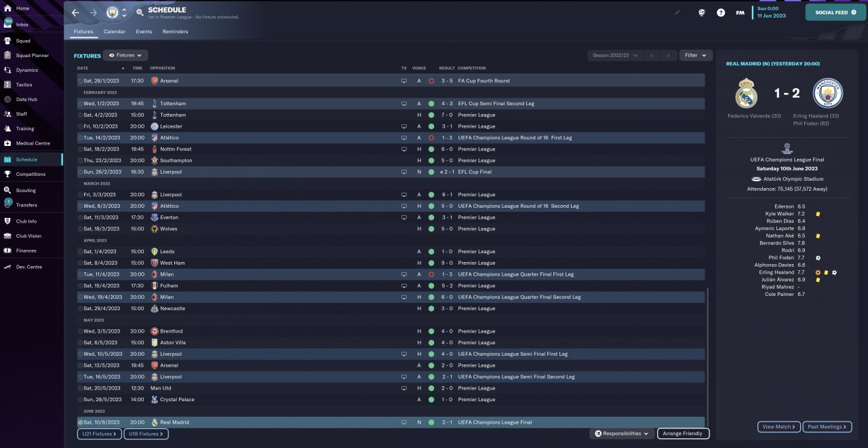Open Squad Planner from the sidebar

coord(32,56)
